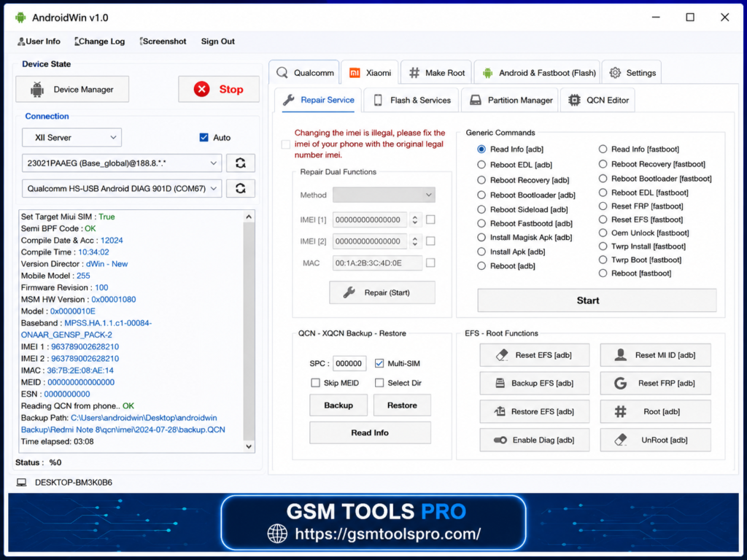747x560 pixels.
Task: Open the Android & Fastboot (Flash) tab
Action: pyautogui.click(x=538, y=73)
